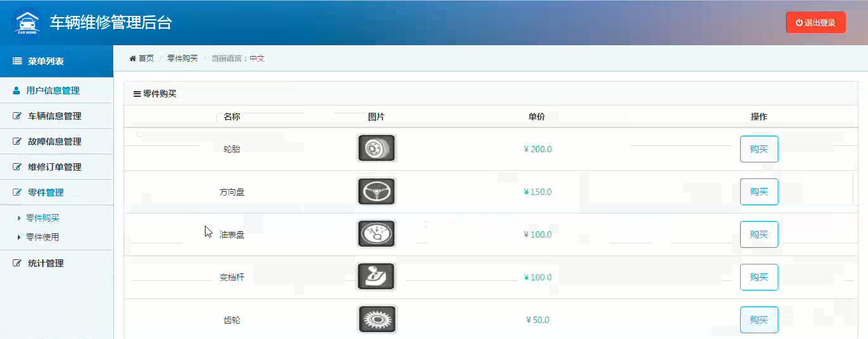Buy the 轮胎 part
The width and height of the screenshot is (868, 339).
[759, 149]
